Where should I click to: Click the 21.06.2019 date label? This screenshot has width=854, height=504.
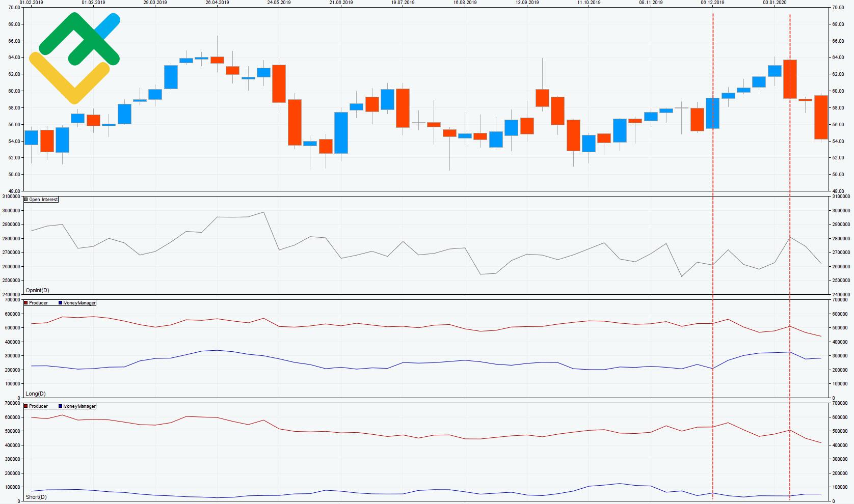pos(341,3)
